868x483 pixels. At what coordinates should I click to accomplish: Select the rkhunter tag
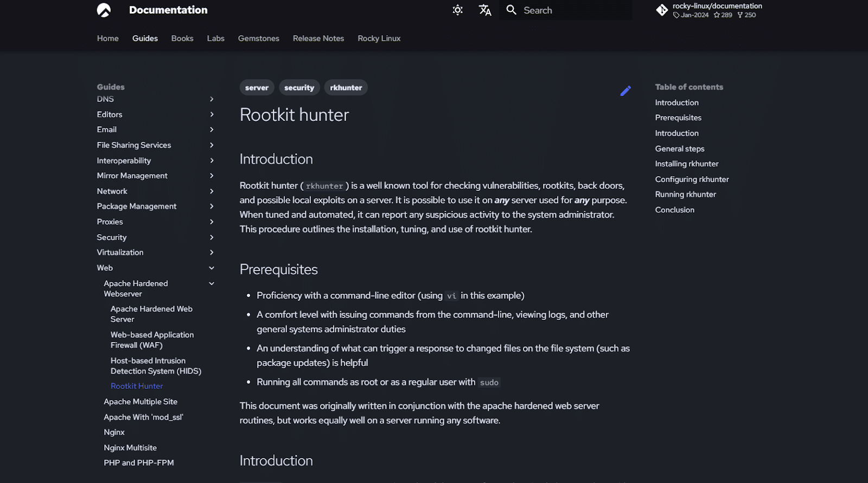tap(346, 88)
